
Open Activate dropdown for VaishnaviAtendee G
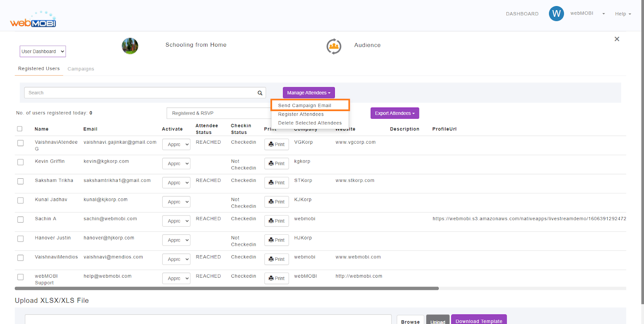[x=176, y=144]
